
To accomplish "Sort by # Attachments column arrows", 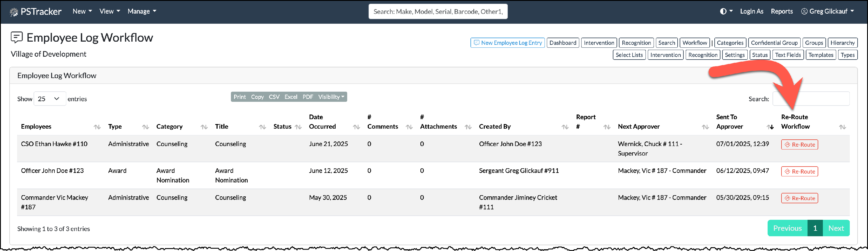I will pyautogui.click(x=468, y=127).
